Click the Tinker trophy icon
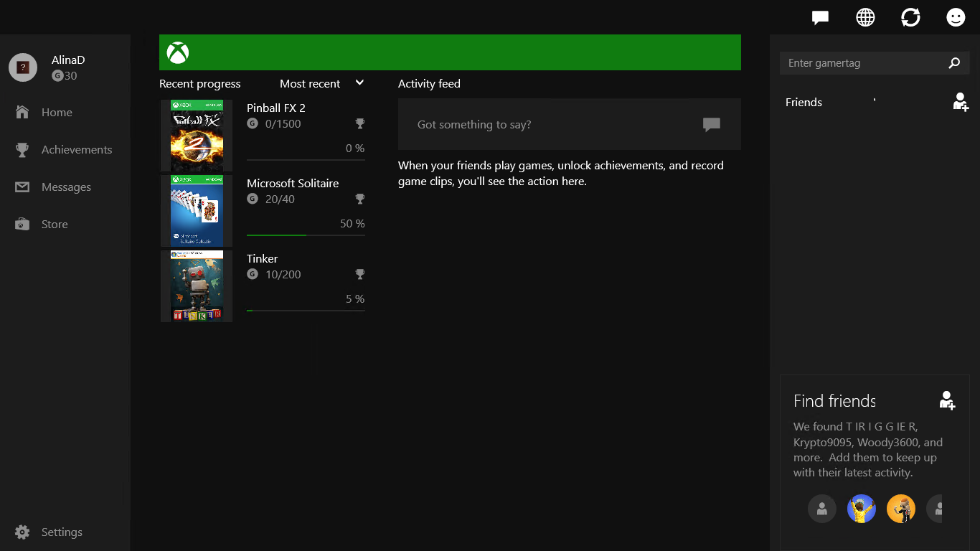Image resolution: width=980 pixels, height=551 pixels. [360, 274]
